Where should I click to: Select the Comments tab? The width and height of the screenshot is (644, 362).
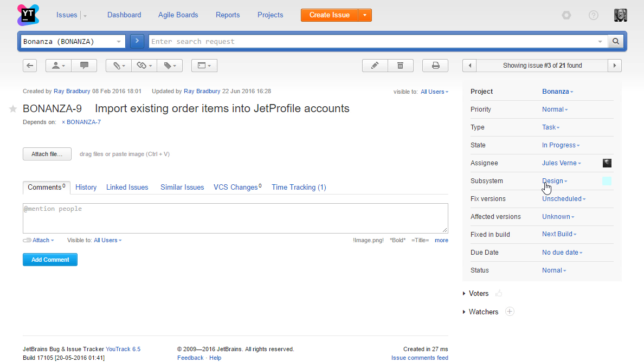coord(47,188)
